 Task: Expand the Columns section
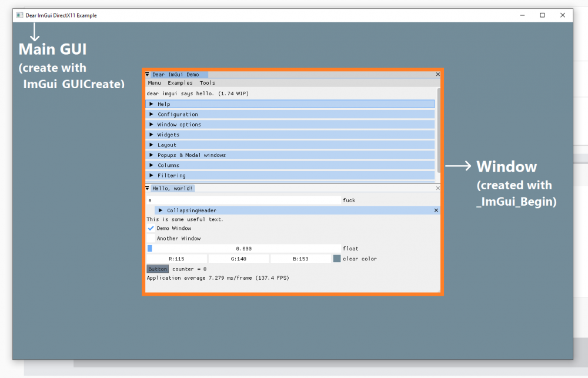pos(290,165)
